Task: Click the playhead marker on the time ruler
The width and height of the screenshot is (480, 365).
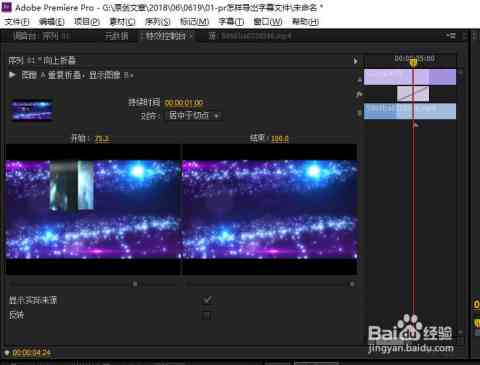Action: click(x=413, y=62)
